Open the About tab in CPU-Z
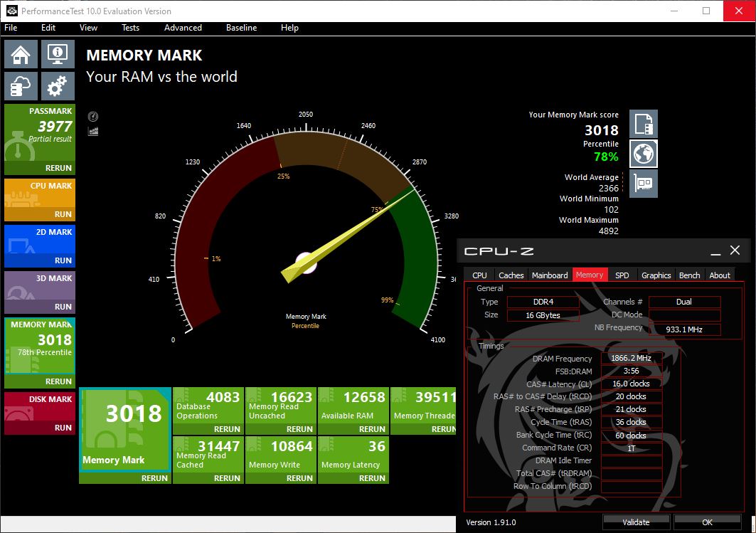The width and height of the screenshot is (756, 533). pos(720,275)
